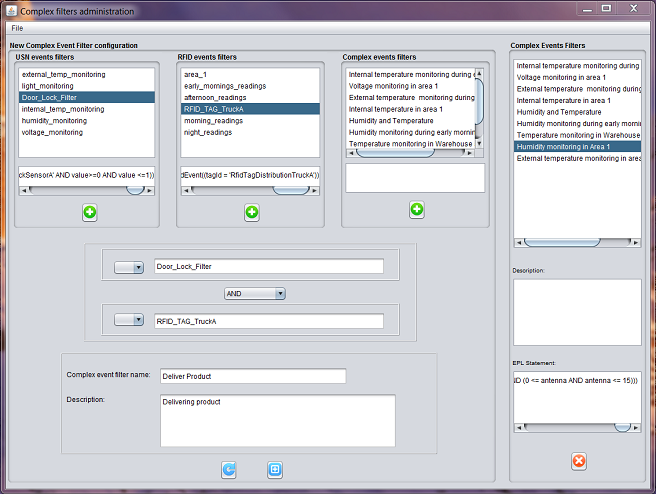Viewport: 656px width, 494px height.
Task: Select Humidity monitoring in Area 1, right panel
Action: 577,146
